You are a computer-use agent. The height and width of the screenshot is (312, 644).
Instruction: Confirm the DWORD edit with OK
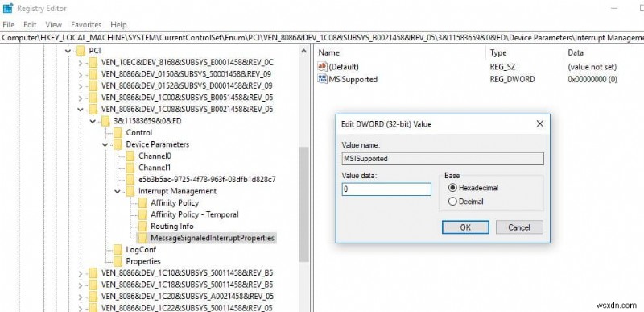[x=465, y=227]
